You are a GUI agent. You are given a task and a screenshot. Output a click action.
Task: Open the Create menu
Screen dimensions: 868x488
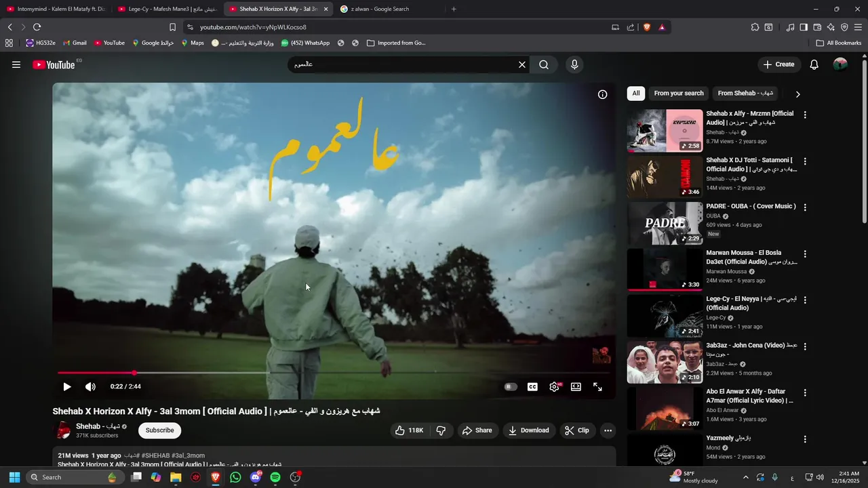coord(778,64)
